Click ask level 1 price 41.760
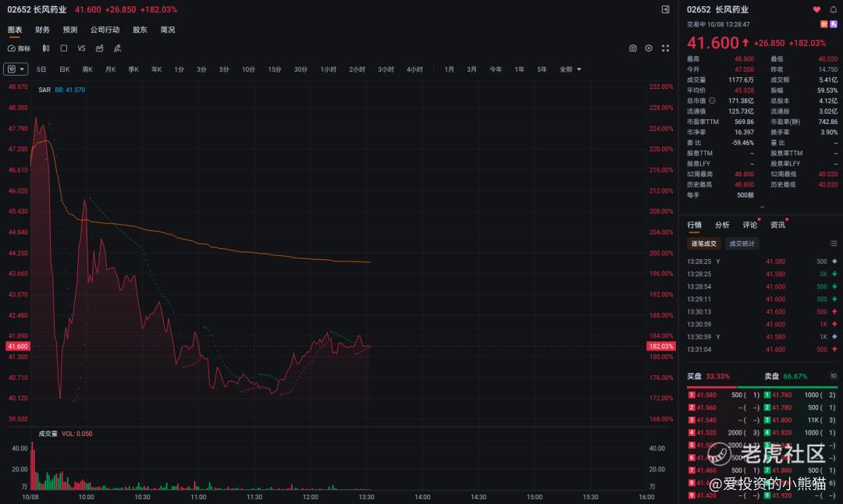843x504 pixels. tap(781, 395)
